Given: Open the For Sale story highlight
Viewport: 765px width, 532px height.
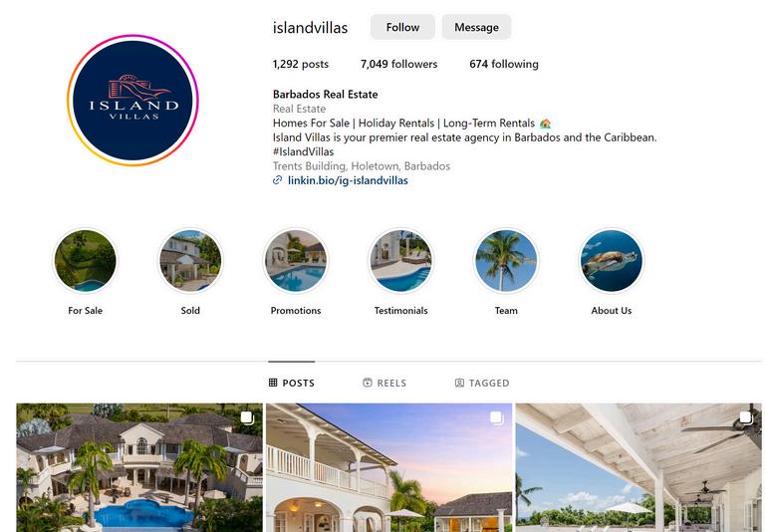Looking at the screenshot, I should pyautogui.click(x=86, y=261).
